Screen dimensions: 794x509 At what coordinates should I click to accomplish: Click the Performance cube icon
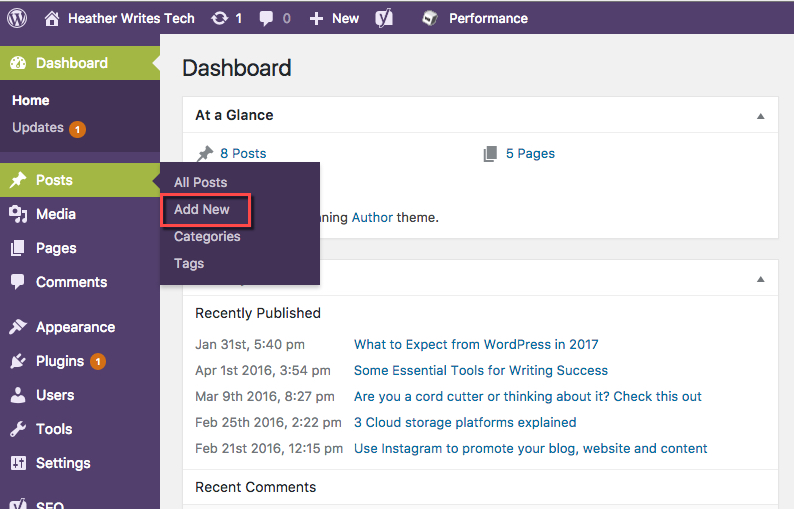[x=430, y=18]
